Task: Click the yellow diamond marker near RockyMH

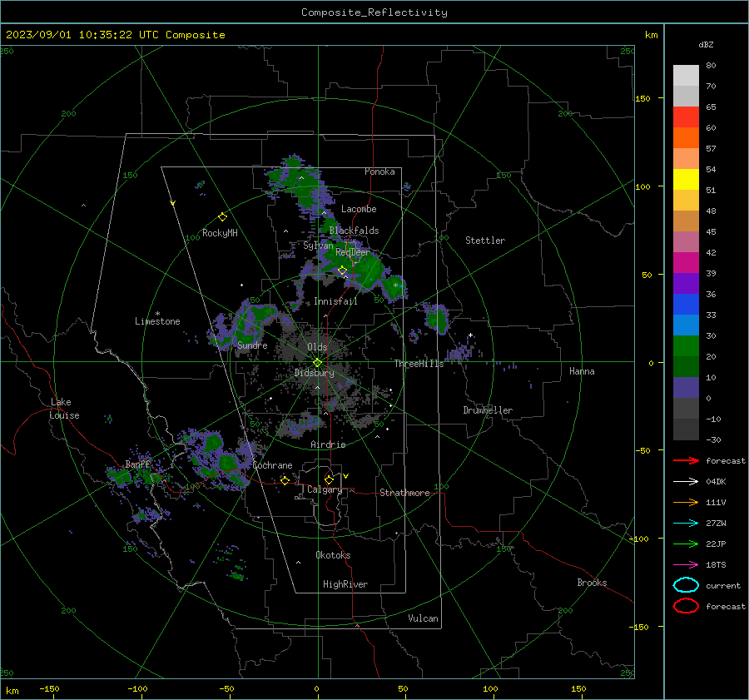Action: [x=222, y=217]
